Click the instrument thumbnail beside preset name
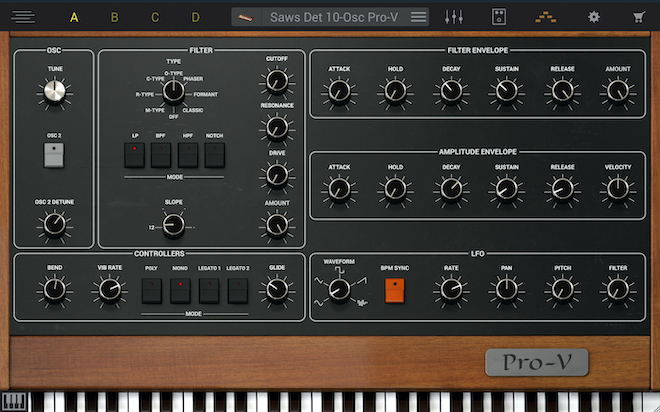The height and width of the screenshot is (412, 660). pyautogui.click(x=249, y=17)
